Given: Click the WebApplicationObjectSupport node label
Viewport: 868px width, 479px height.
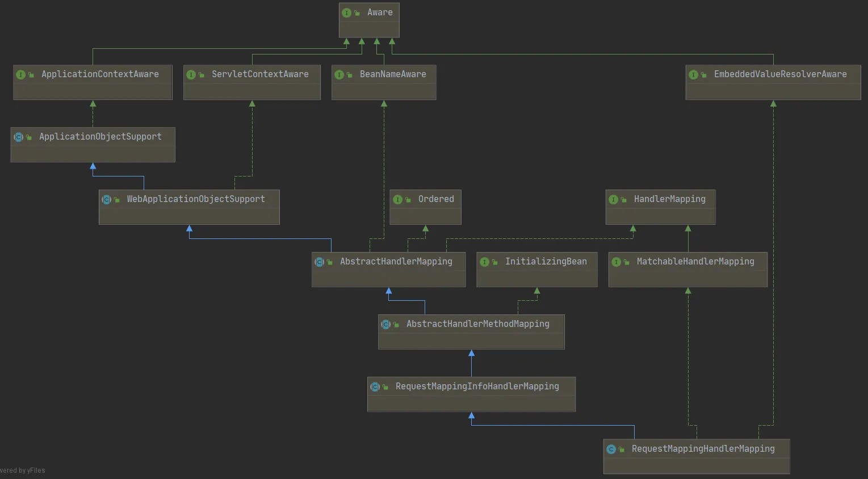Looking at the screenshot, I should pos(195,199).
